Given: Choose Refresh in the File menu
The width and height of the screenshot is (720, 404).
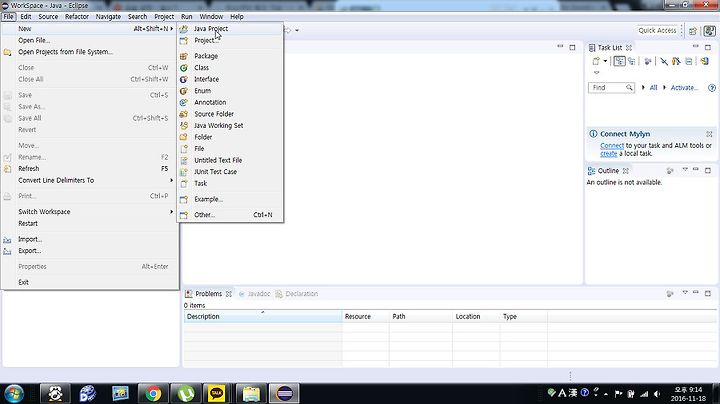Looking at the screenshot, I should (90, 168).
